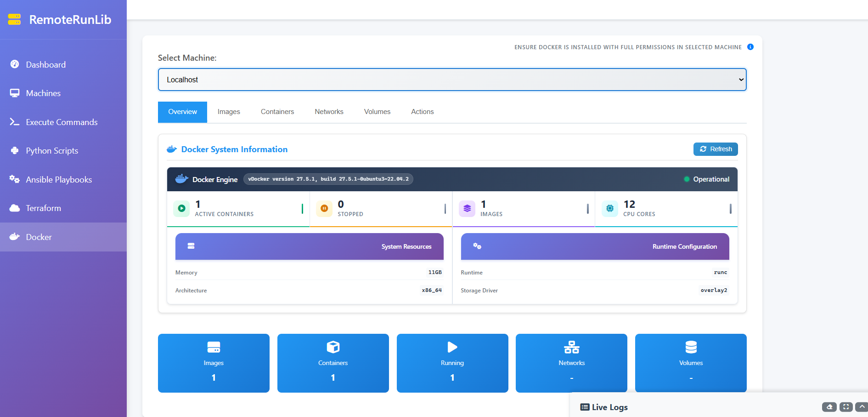Screen dimensions: 868x417
Task: Click the CPU Cores chip icon
Action: tap(610, 208)
